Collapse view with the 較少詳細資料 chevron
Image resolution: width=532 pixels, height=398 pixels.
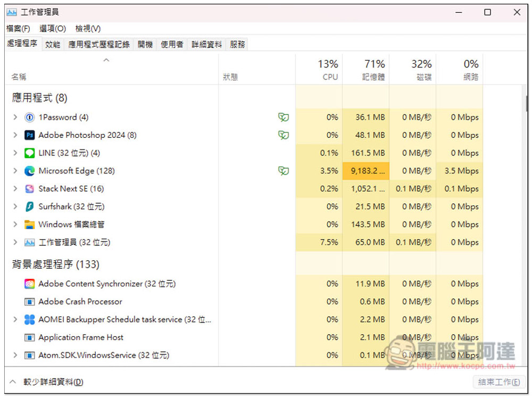tap(13, 382)
